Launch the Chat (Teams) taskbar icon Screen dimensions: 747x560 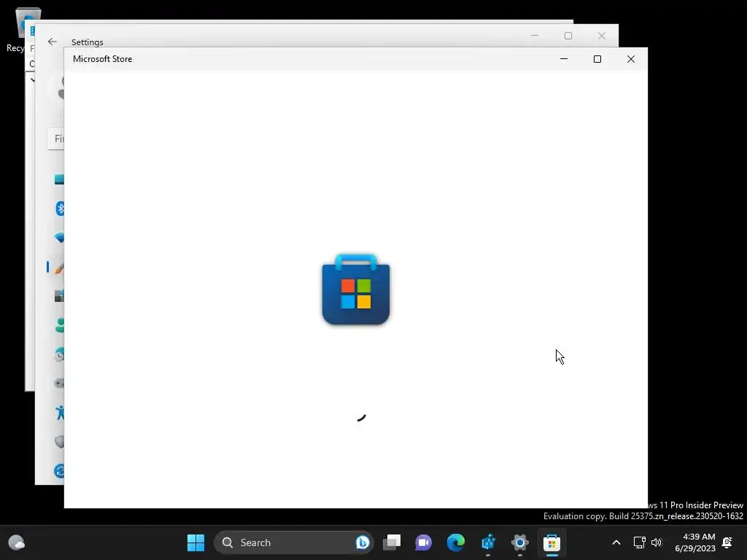[424, 542]
